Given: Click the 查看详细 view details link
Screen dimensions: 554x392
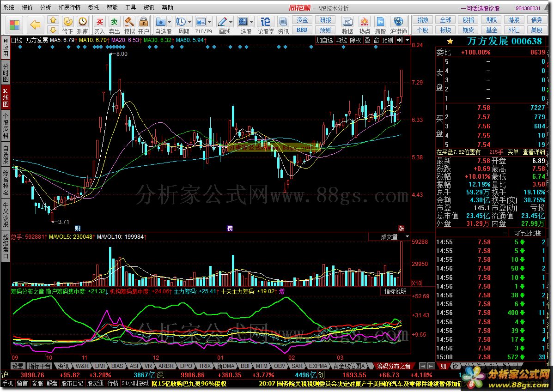Looking at the screenshot, I should coord(534,152).
